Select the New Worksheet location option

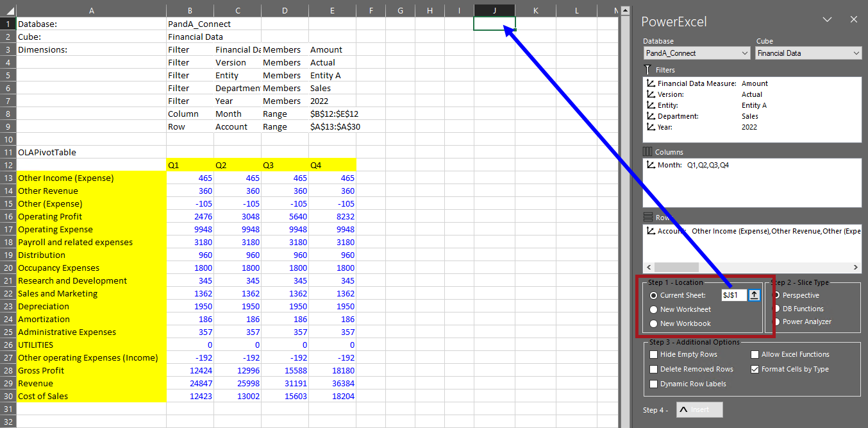point(654,309)
